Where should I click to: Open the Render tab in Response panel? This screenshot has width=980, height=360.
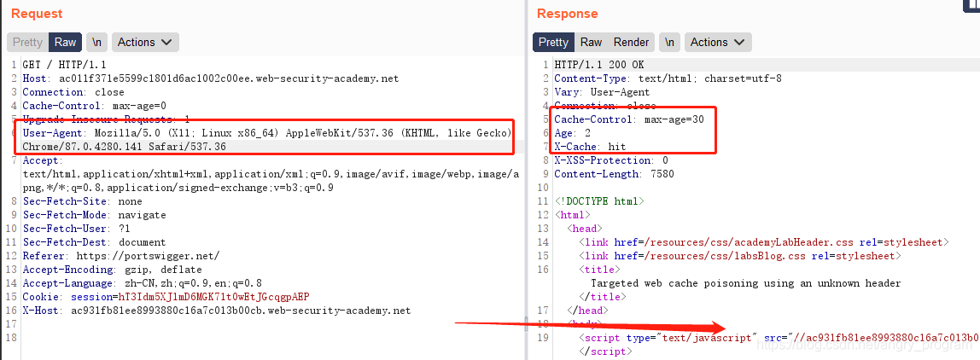(x=631, y=42)
